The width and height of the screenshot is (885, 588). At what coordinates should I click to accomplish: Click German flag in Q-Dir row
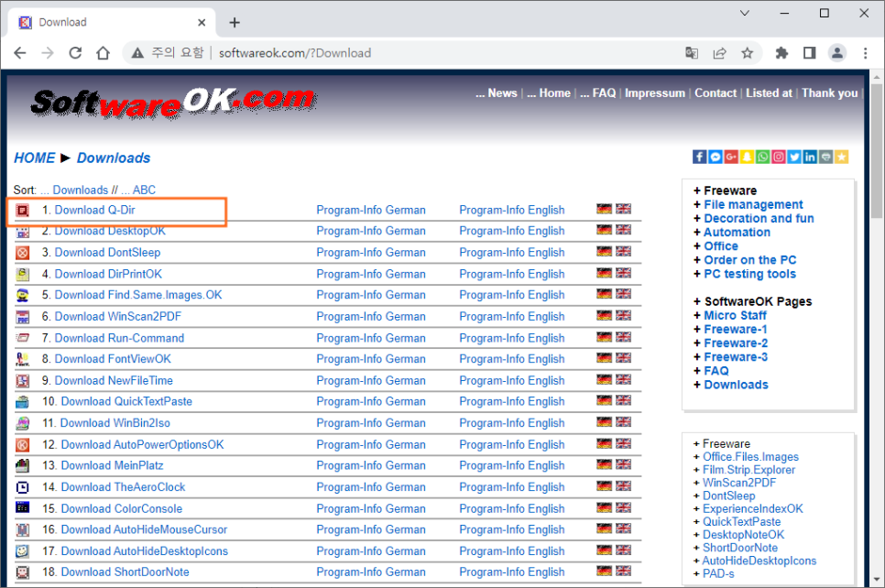[x=604, y=209]
